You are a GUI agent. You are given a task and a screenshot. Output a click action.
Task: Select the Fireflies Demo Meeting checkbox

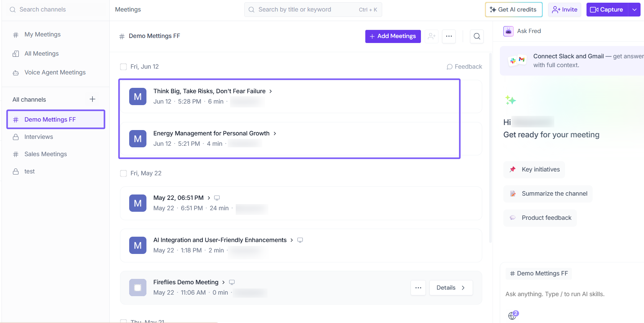(138, 288)
